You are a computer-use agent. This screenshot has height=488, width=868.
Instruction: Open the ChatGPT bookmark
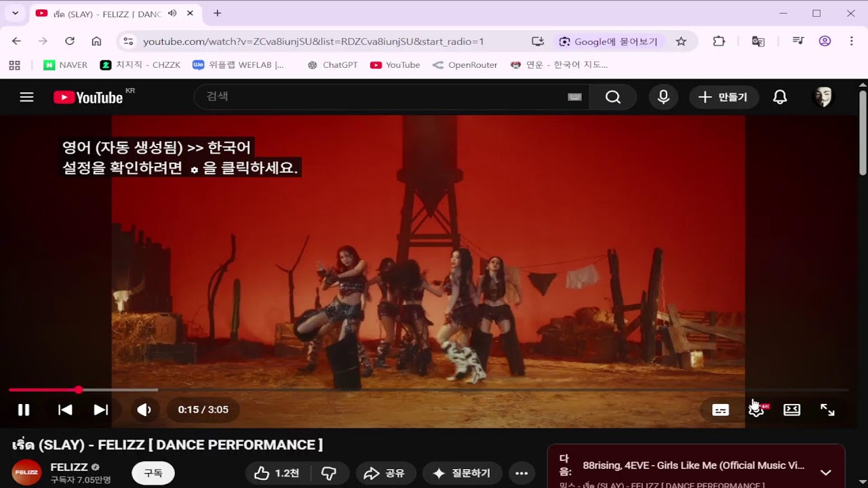tap(332, 65)
